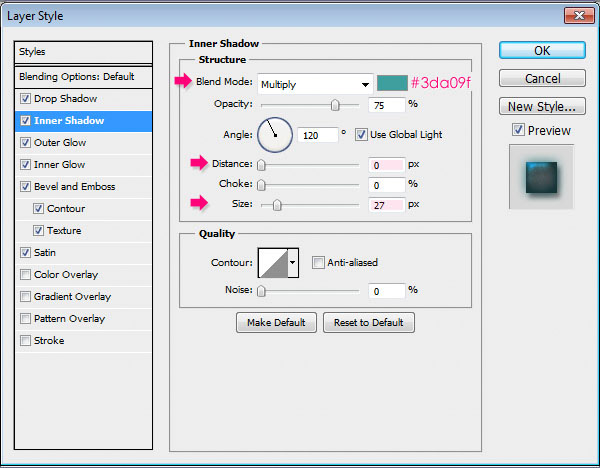Screen dimensions: 600x468
Task: Toggle Use Global Light checkbox
Action: tap(361, 135)
